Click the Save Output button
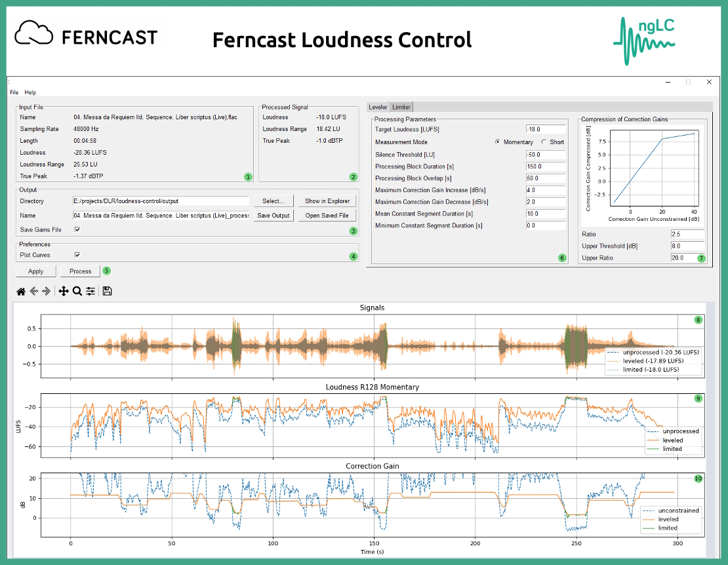 pyautogui.click(x=273, y=216)
